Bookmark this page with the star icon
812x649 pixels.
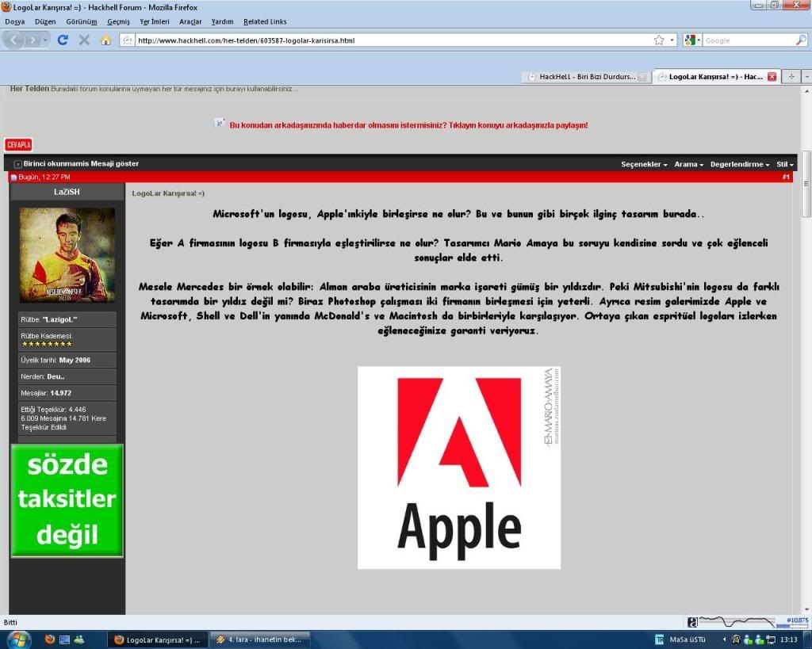pyautogui.click(x=659, y=40)
